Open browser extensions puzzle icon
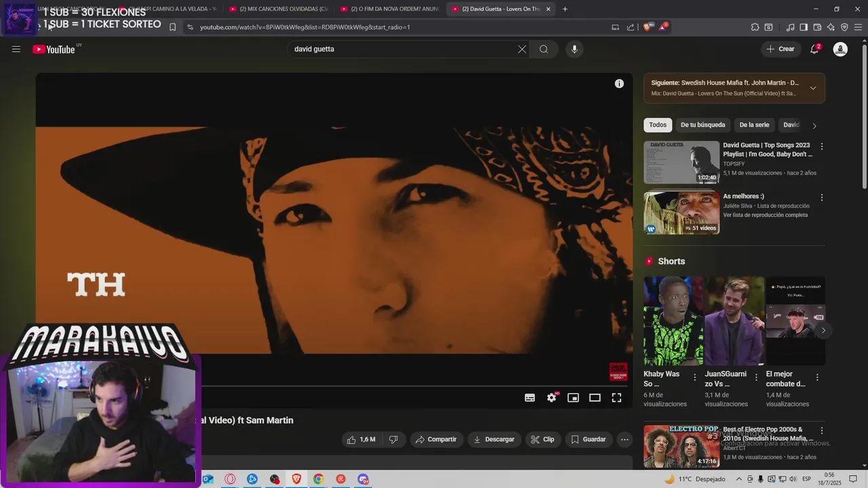Viewport: 868px width, 488px height. [755, 27]
